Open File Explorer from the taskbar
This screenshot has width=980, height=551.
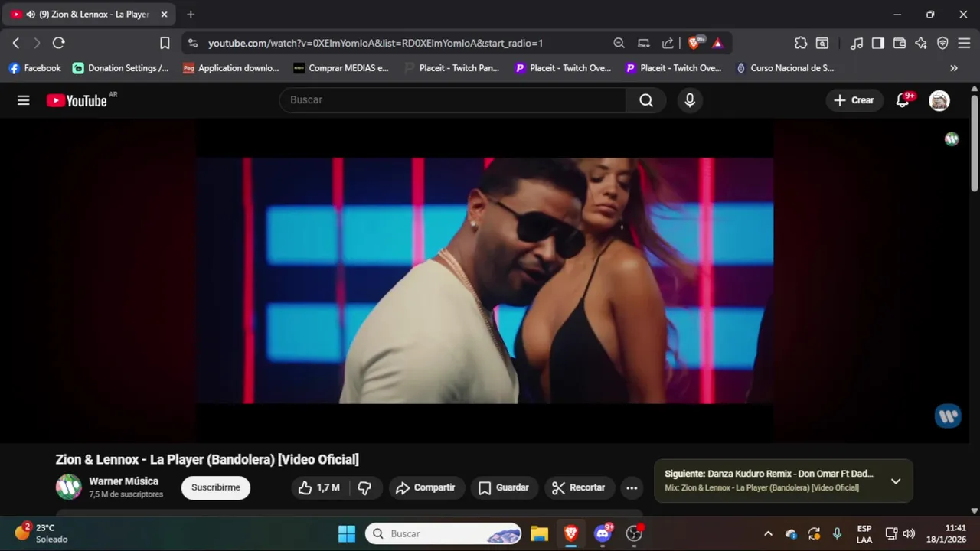540,533
